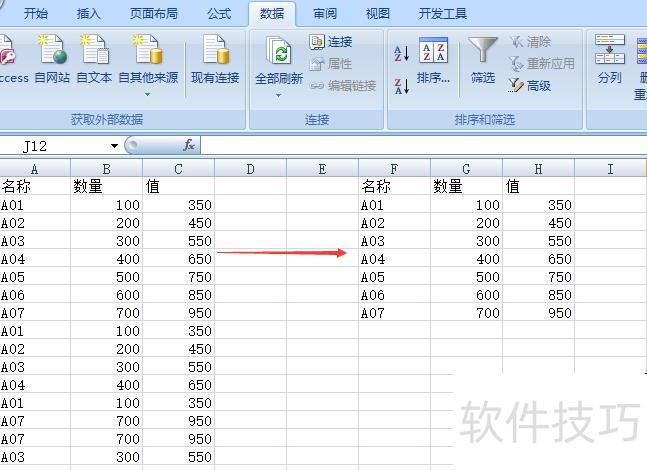Click cell C5 containing 650
This screenshot has width=647, height=470.
click(x=178, y=259)
